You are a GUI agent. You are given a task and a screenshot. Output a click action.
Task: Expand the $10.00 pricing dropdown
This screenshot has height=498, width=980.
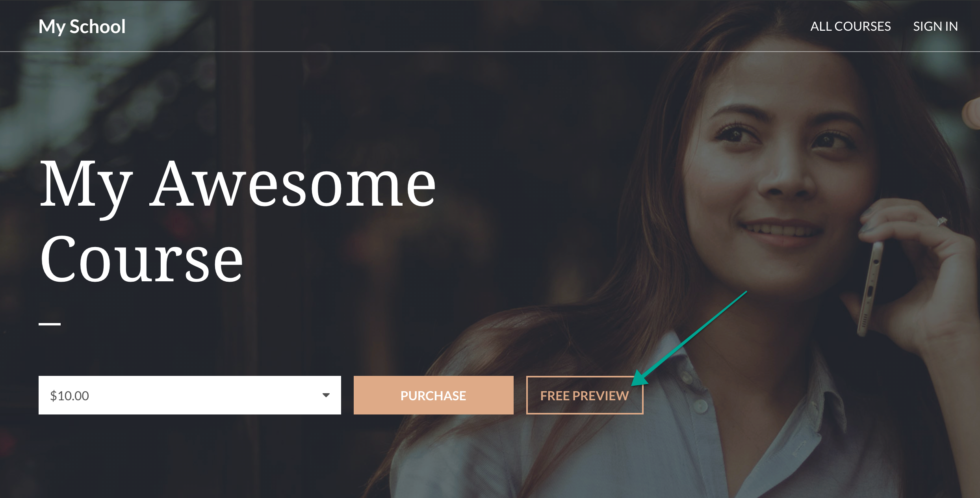(190, 395)
